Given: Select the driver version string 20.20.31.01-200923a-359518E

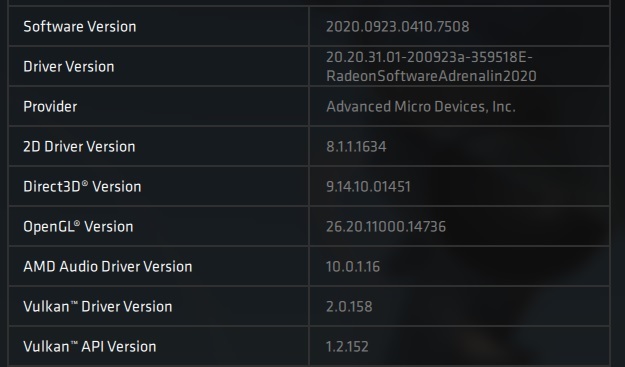Looking at the screenshot, I should point(429,57).
